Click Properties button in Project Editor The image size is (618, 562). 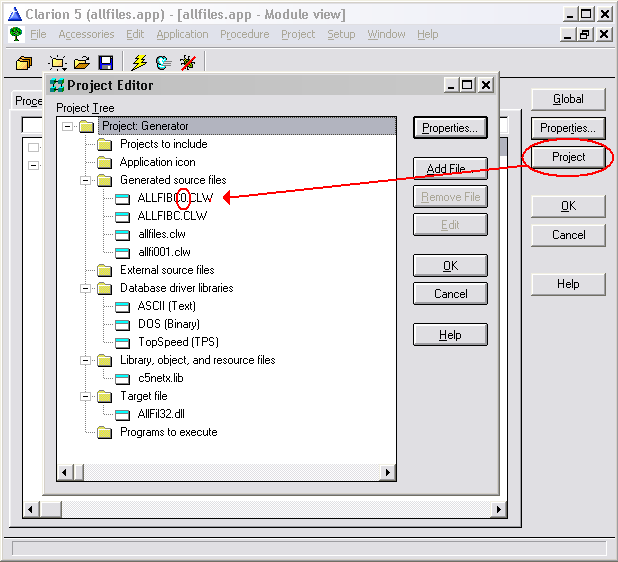(x=450, y=128)
